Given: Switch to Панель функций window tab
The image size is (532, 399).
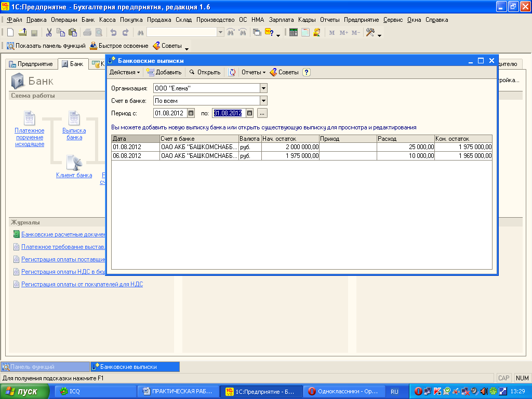Looking at the screenshot, I should pyautogui.click(x=45, y=367).
